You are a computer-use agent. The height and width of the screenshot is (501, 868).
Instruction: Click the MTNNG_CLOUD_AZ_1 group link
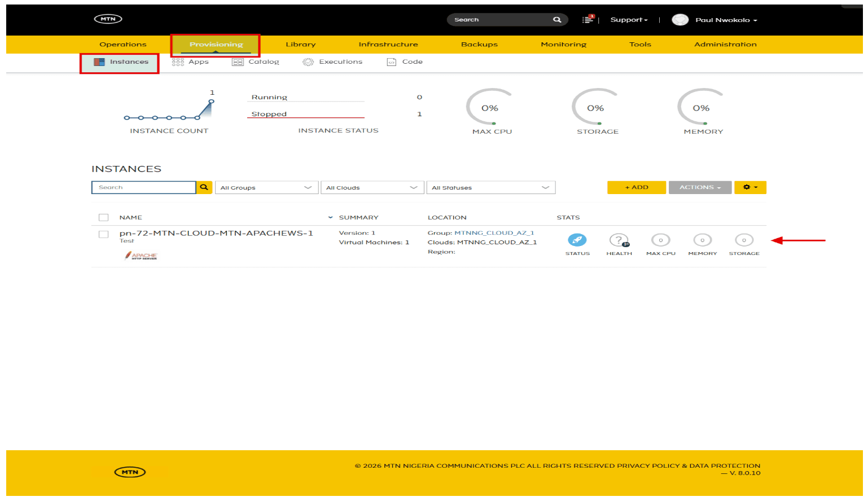pos(494,232)
